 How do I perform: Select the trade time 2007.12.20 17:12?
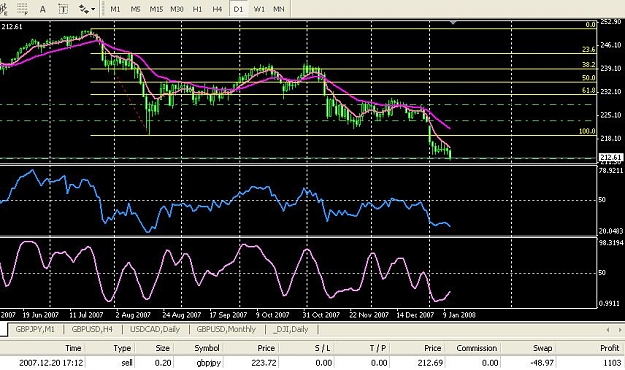tap(51, 363)
